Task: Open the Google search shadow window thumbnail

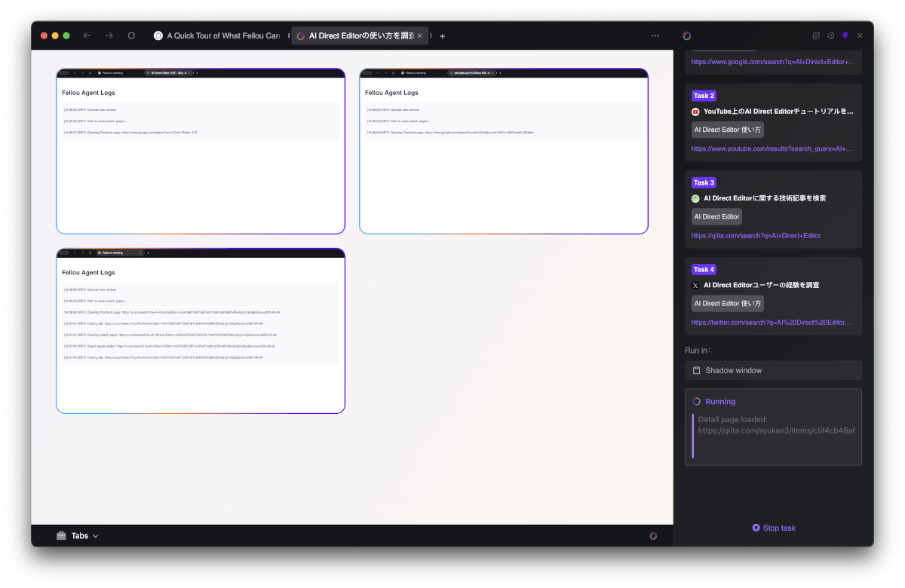Action: coord(201,152)
